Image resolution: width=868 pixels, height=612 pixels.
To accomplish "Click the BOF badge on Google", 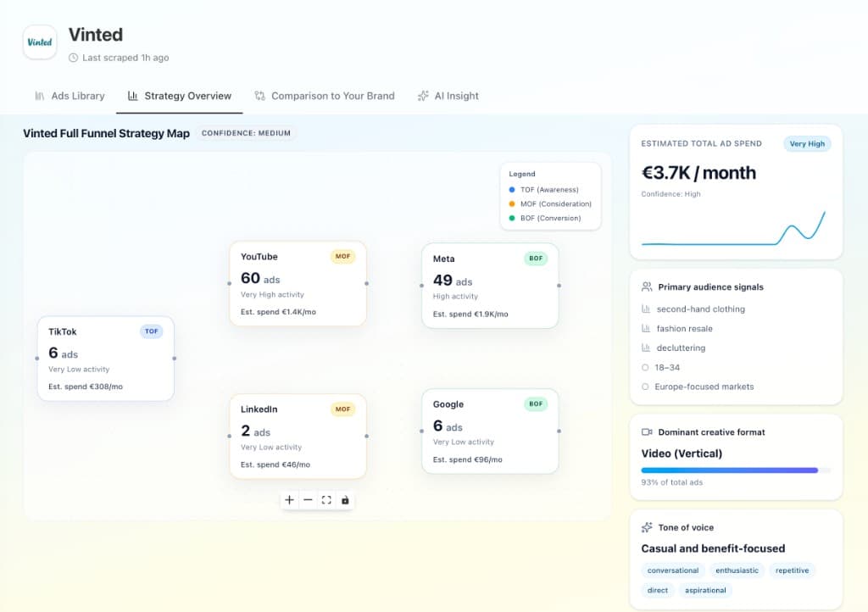I will 536,404.
